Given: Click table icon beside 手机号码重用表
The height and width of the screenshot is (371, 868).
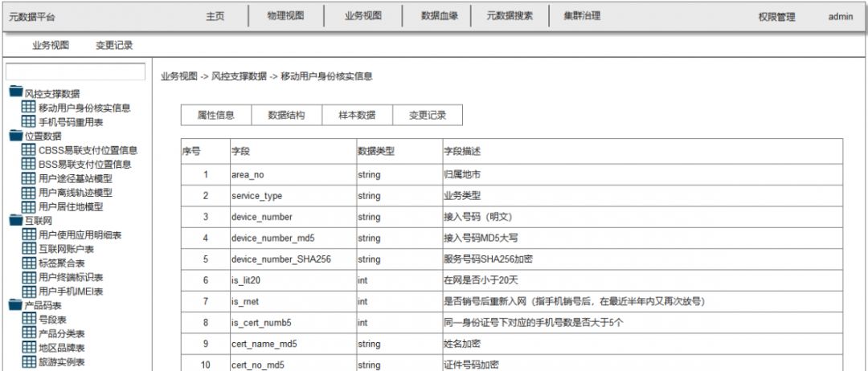Looking at the screenshot, I should tap(28, 121).
